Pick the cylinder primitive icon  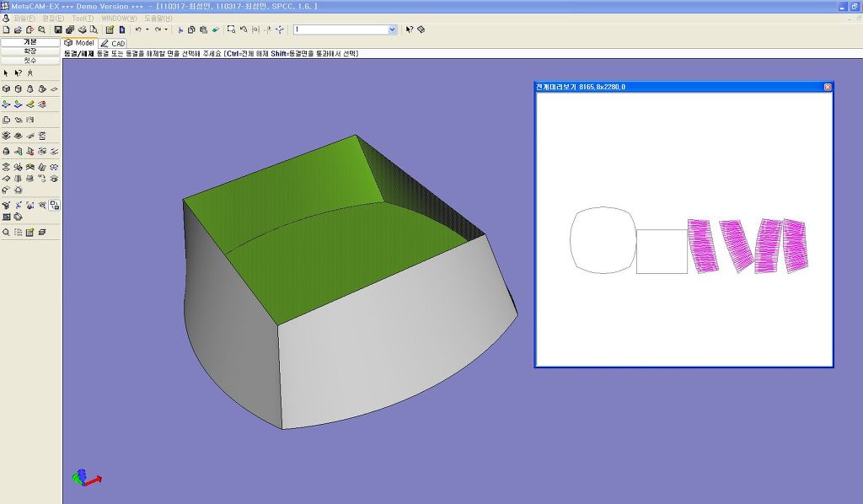click(x=18, y=88)
